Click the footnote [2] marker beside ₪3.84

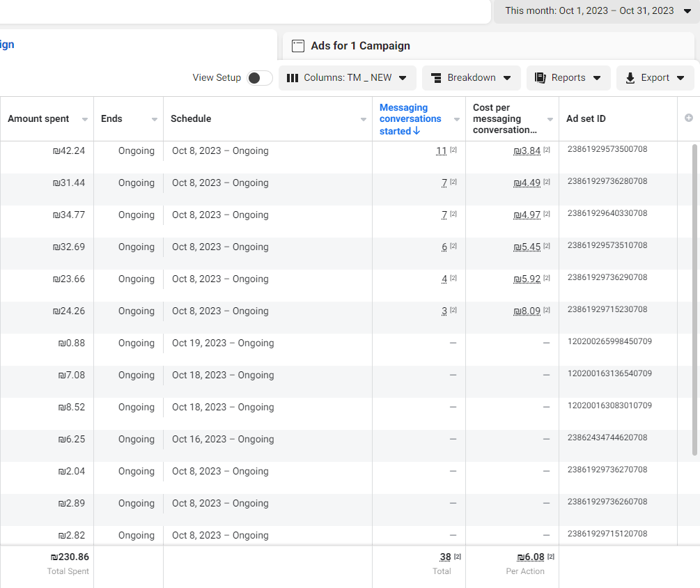(x=547, y=150)
